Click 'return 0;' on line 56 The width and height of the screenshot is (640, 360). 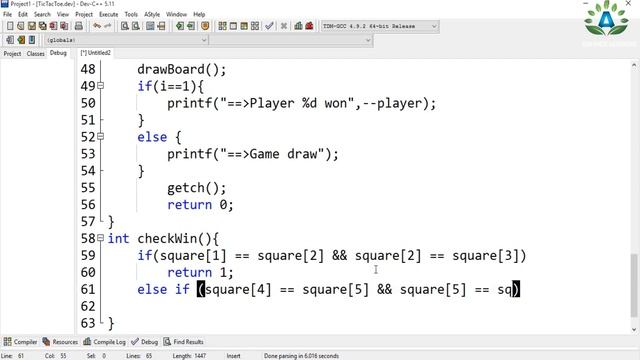200,205
